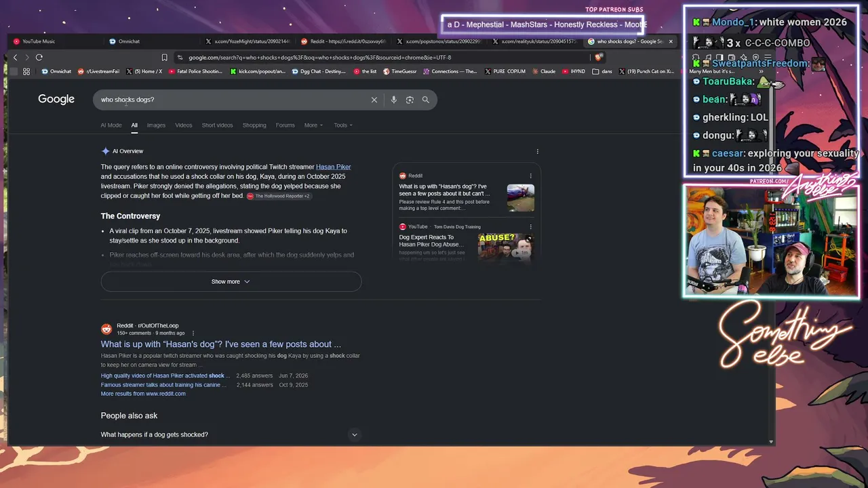Open the r/LivestreamFail bookmark
Image resolution: width=868 pixels, height=488 pixels.
point(99,71)
